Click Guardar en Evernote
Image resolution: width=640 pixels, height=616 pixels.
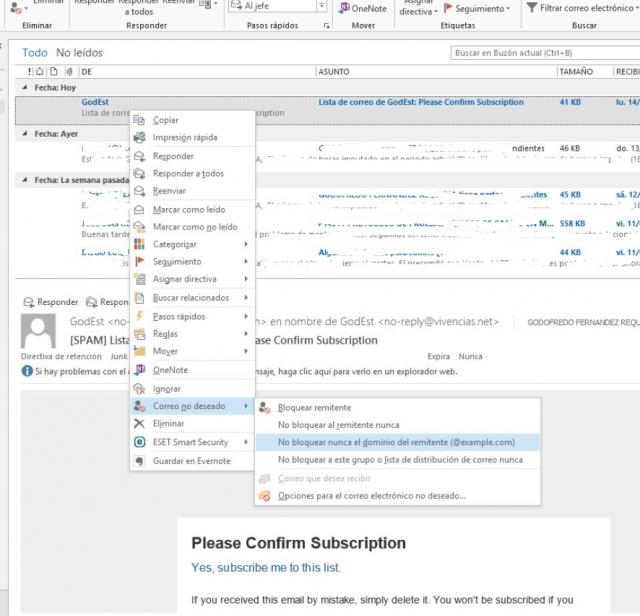[x=192, y=461]
